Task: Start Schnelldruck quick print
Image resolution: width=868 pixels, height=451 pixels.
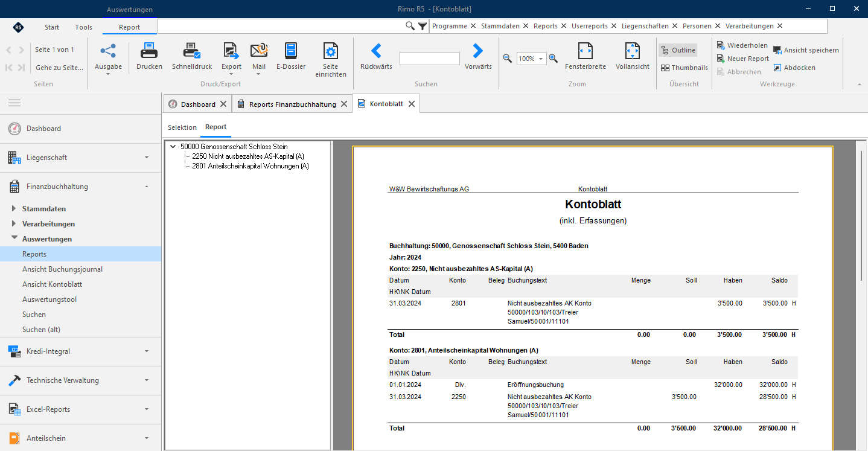Action: tap(192, 51)
